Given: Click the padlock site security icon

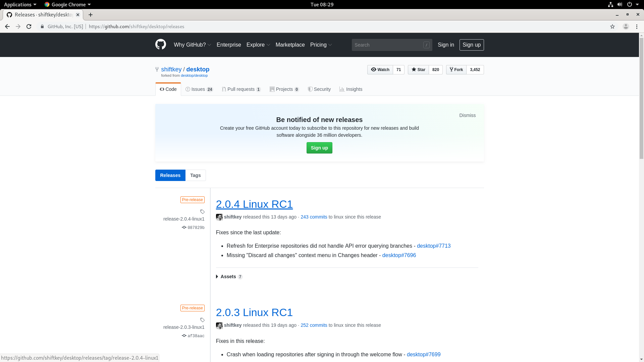Looking at the screenshot, I should 42,26.
